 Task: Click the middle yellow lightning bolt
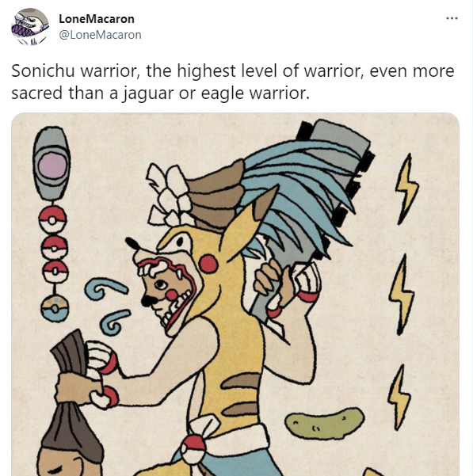(x=401, y=295)
